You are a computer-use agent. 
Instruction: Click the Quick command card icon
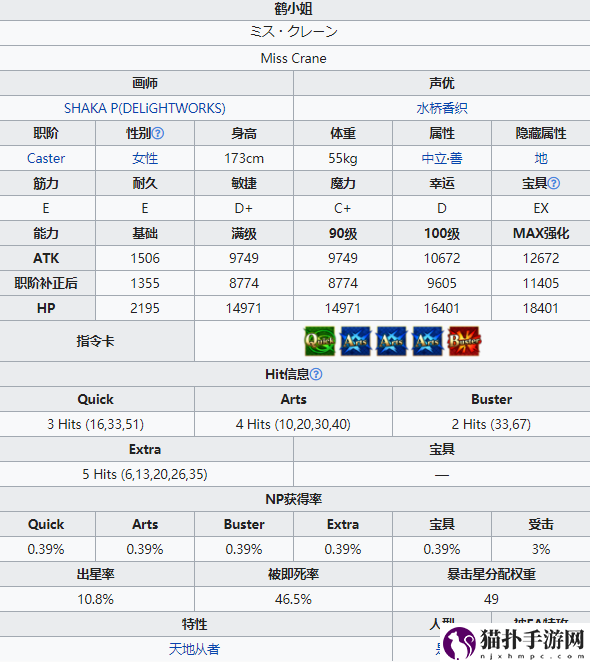coord(320,341)
